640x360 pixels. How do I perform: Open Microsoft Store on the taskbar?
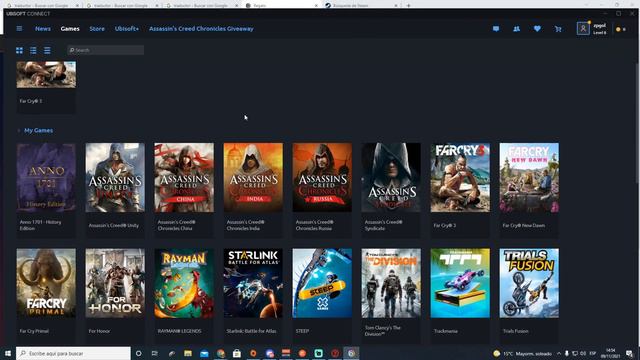(237, 353)
